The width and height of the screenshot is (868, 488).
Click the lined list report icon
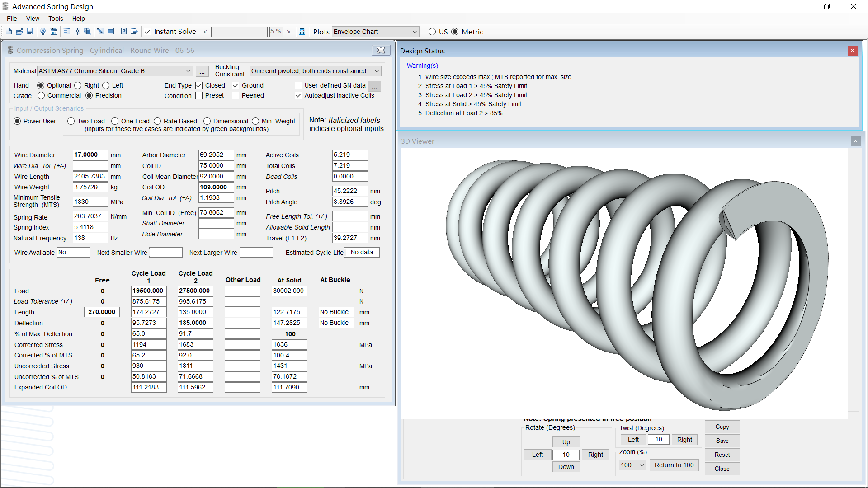click(x=111, y=32)
